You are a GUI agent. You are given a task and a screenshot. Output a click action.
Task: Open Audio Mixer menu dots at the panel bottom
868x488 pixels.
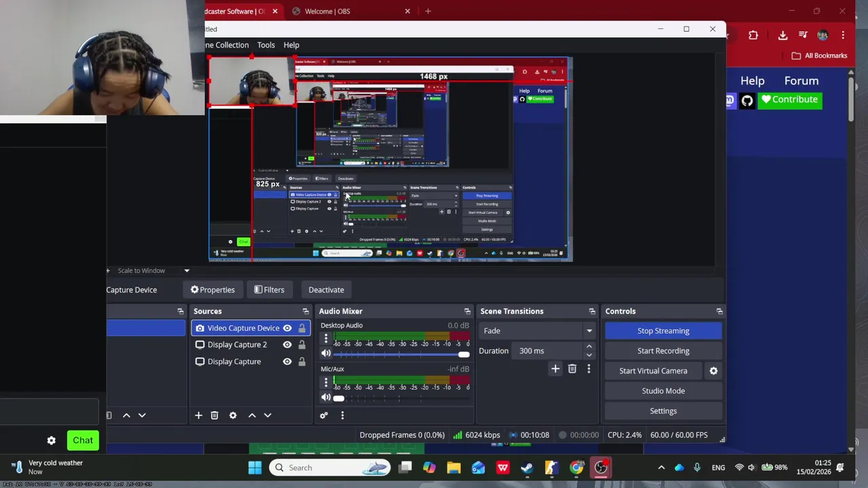click(342, 415)
